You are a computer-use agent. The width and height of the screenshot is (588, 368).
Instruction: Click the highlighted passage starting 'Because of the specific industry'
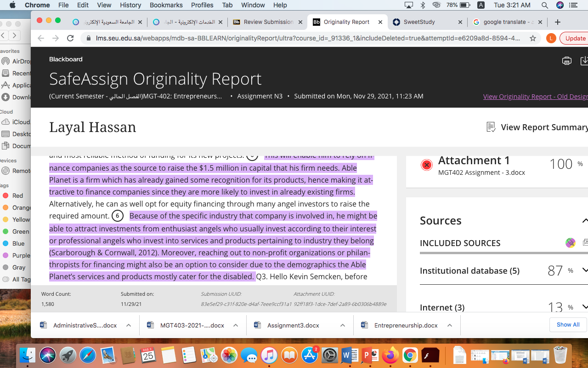click(x=213, y=246)
